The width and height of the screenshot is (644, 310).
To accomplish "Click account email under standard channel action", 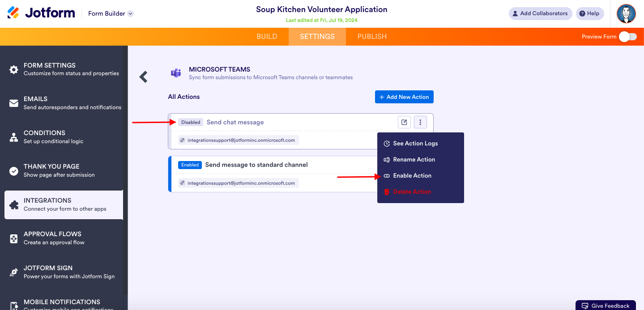I will (238, 183).
